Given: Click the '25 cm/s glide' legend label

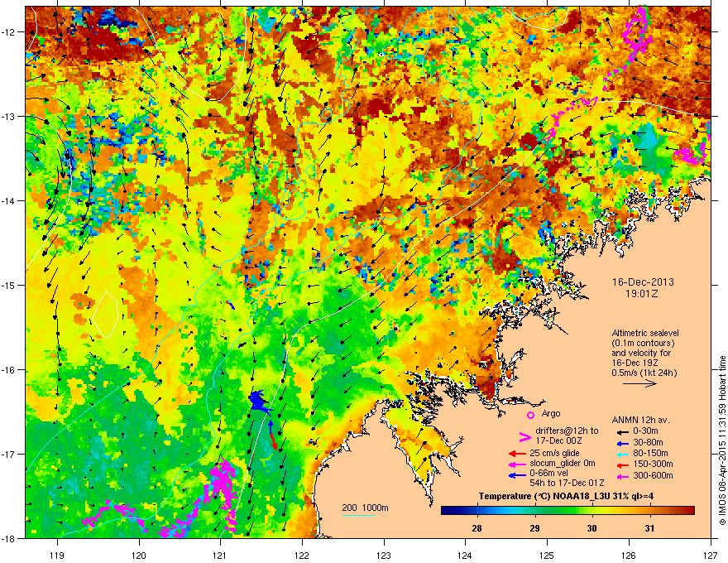Looking at the screenshot, I should pos(554,453).
